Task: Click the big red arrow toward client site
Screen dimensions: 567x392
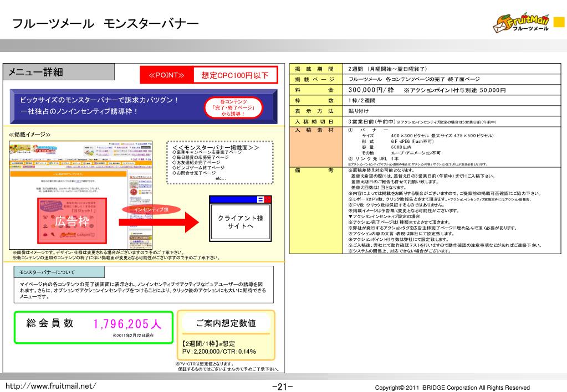Action: 159,222
